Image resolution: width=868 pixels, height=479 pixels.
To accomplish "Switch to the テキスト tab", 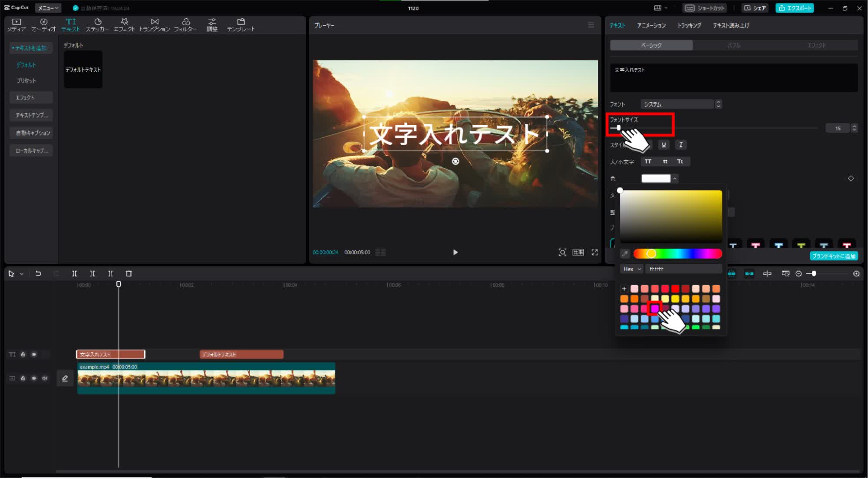I will coord(617,25).
